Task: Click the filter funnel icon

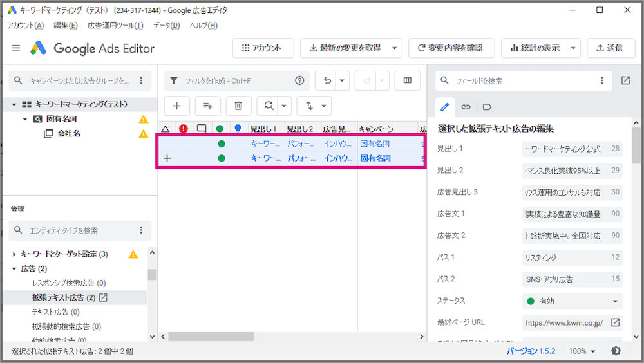Action: 174,80
